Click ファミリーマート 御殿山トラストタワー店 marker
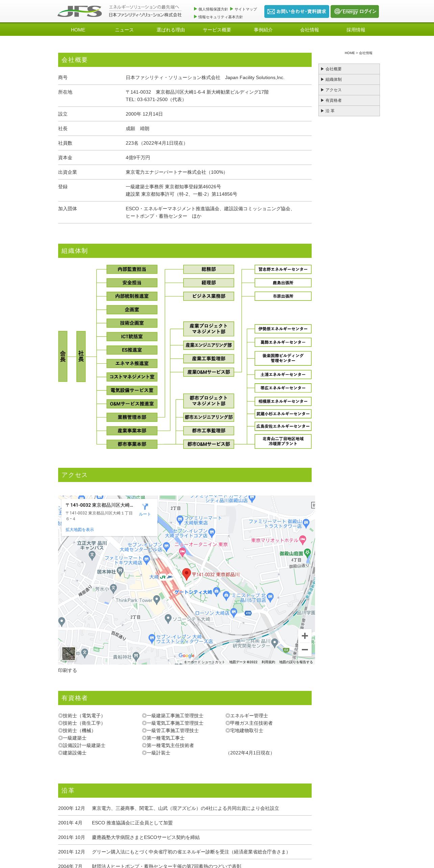Viewport: 434px width, 868px height. (x=306, y=523)
